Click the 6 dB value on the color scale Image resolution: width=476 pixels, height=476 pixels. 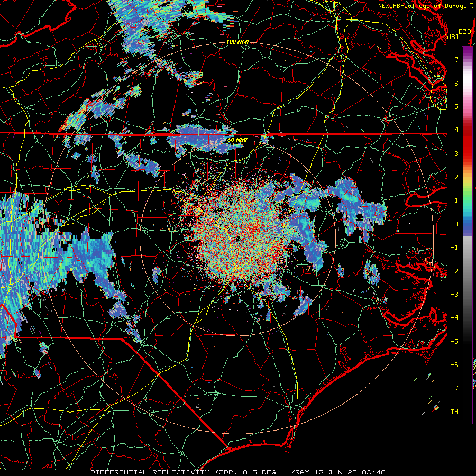pos(456,83)
